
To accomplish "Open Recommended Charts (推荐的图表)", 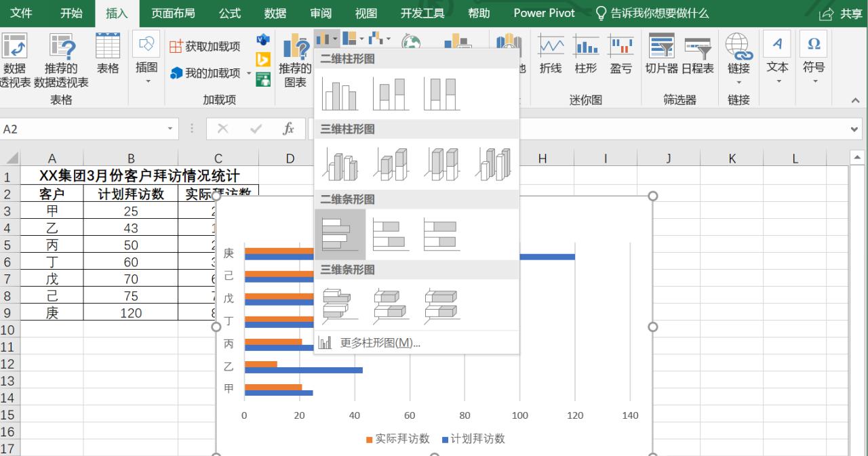I will tap(296, 60).
